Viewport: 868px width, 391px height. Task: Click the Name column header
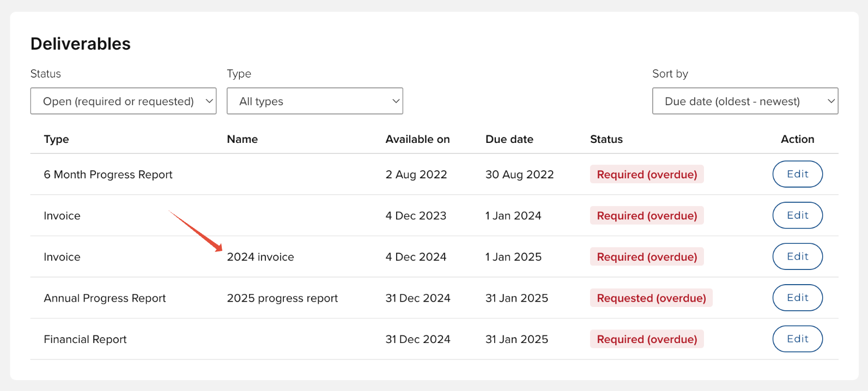242,139
